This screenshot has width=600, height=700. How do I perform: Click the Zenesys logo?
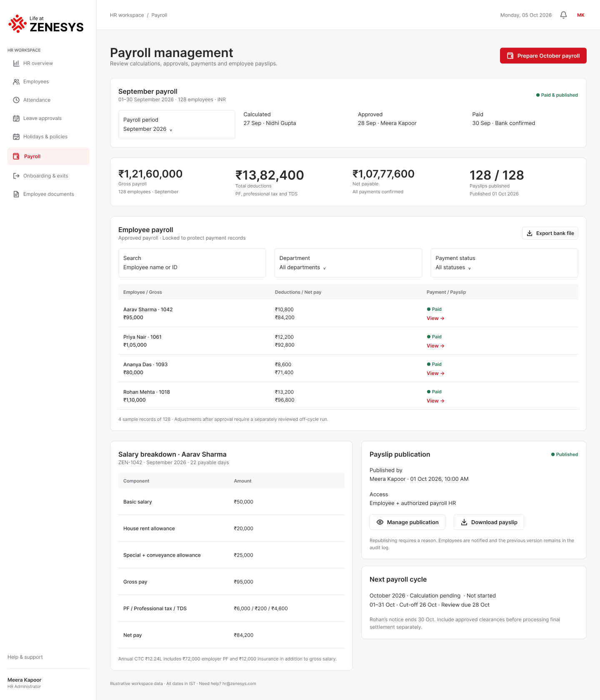click(46, 24)
